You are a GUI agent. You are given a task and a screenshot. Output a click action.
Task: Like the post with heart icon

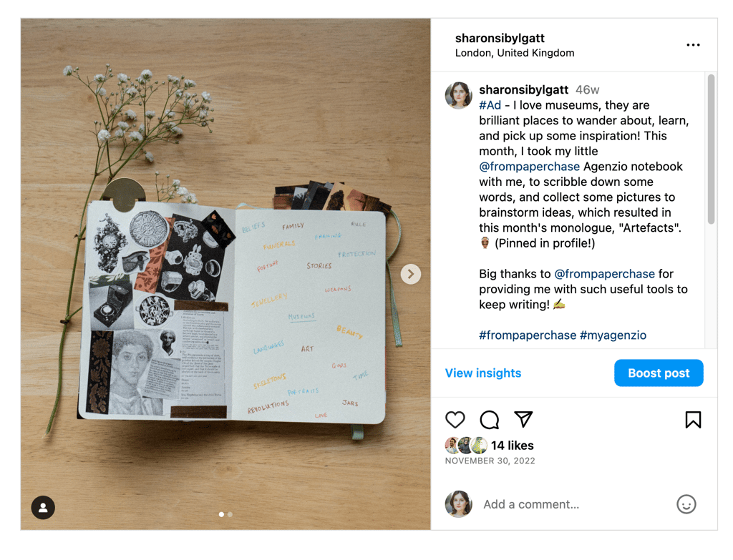(455, 419)
